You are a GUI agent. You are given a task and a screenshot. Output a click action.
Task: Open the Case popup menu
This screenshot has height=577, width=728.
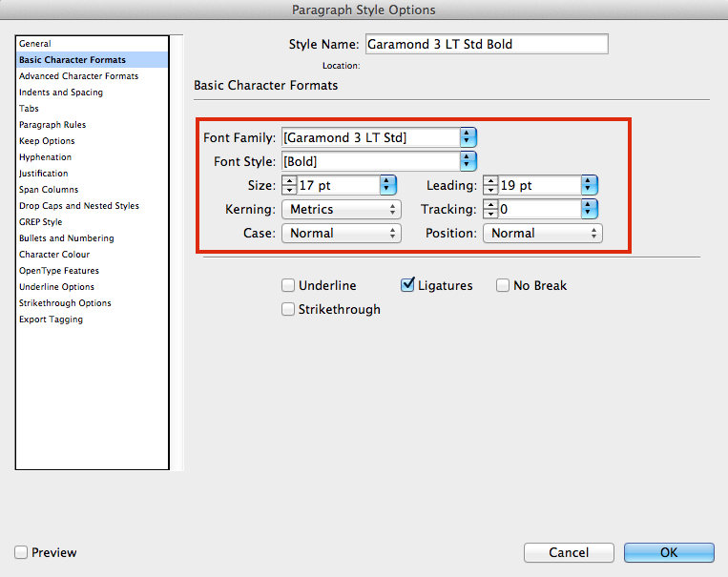tap(342, 233)
